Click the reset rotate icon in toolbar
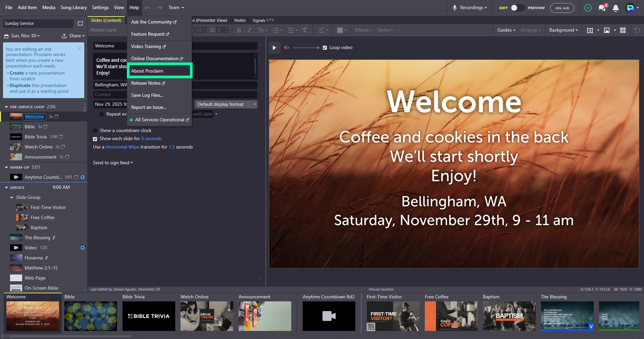Screen dimensions: 644x339 point(637,30)
